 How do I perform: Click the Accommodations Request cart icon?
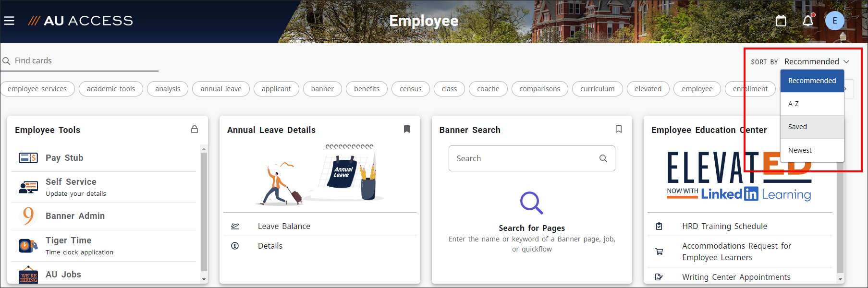point(659,252)
